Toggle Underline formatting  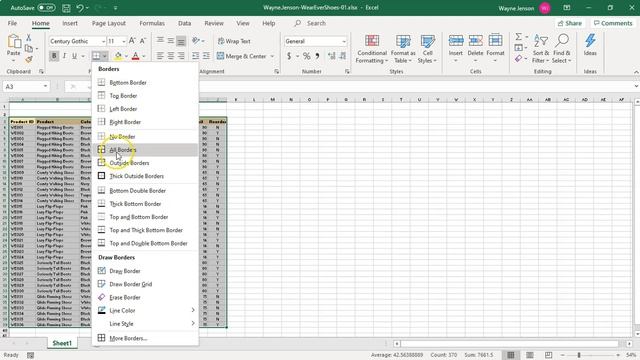click(x=74, y=56)
